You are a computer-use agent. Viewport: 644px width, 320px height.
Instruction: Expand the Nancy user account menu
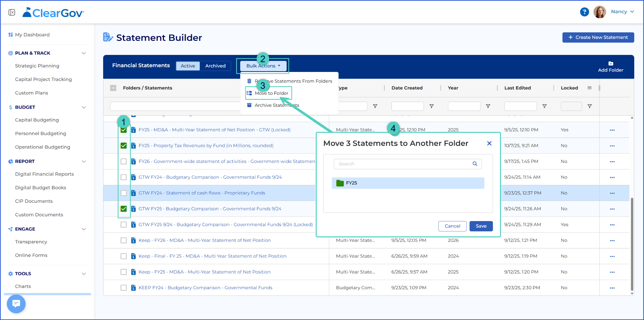pos(622,12)
